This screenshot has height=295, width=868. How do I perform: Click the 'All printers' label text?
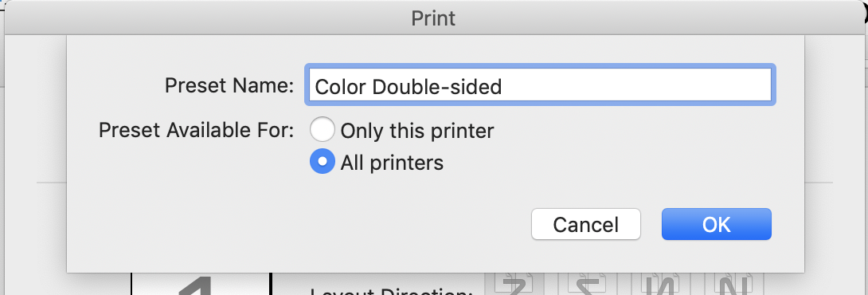tap(392, 163)
